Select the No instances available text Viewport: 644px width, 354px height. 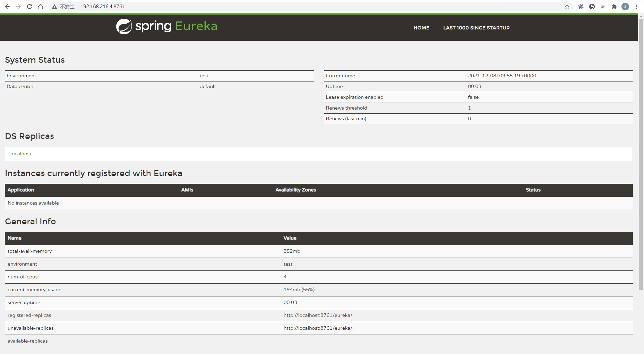33,203
